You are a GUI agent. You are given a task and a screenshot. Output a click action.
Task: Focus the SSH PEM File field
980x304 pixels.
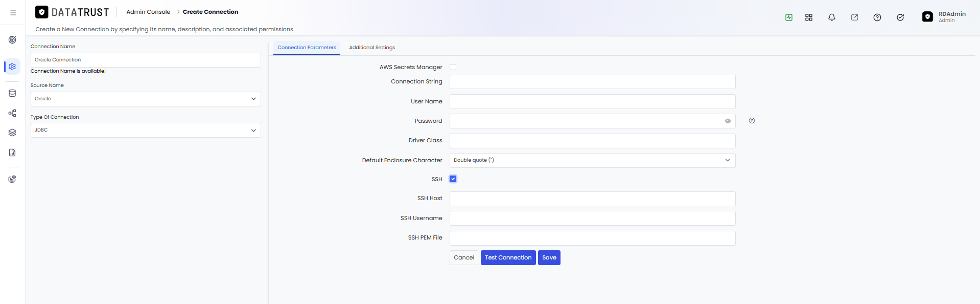click(593, 238)
